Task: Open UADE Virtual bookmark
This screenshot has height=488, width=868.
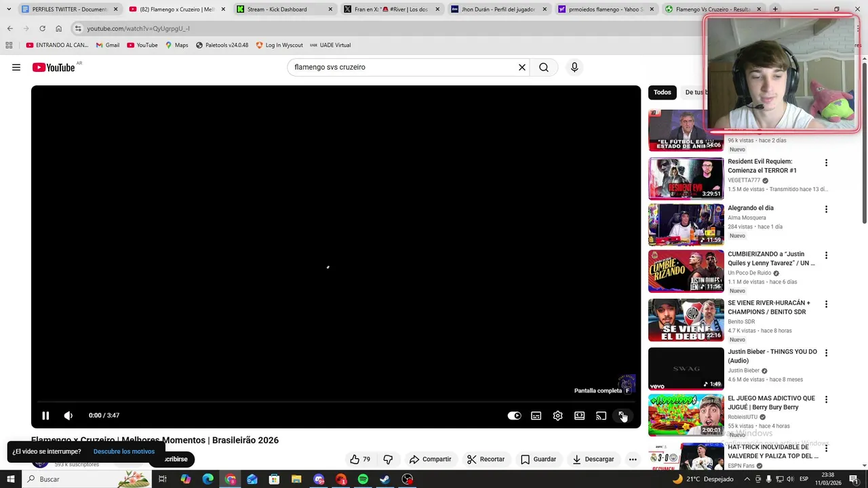Action: pos(330,45)
